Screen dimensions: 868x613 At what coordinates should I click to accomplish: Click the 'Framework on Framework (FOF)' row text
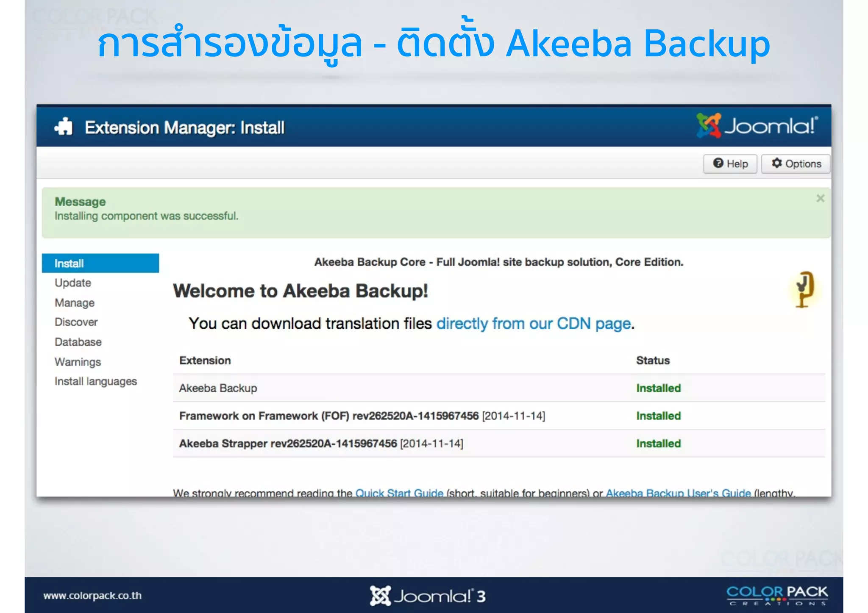point(362,416)
